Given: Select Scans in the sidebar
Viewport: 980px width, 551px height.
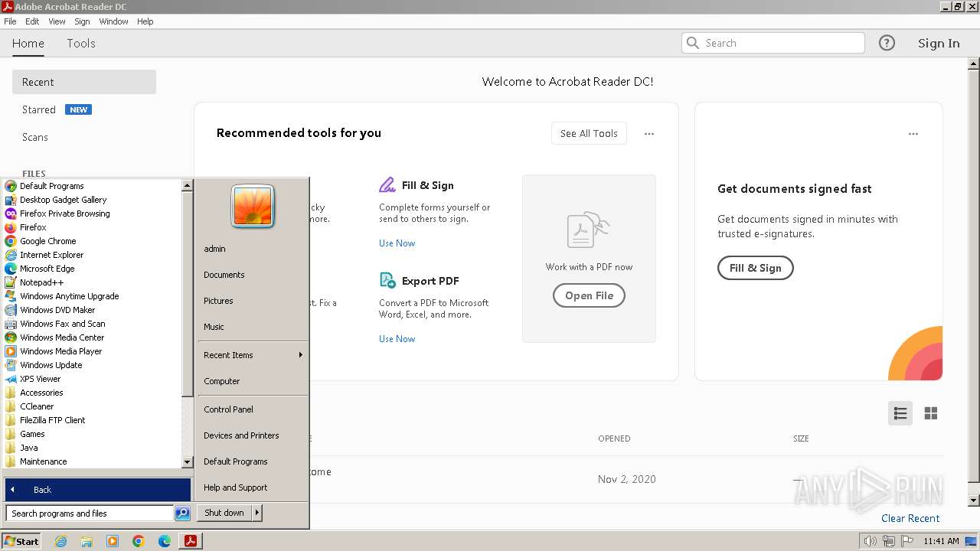Looking at the screenshot, I should [x=35, y=137].
